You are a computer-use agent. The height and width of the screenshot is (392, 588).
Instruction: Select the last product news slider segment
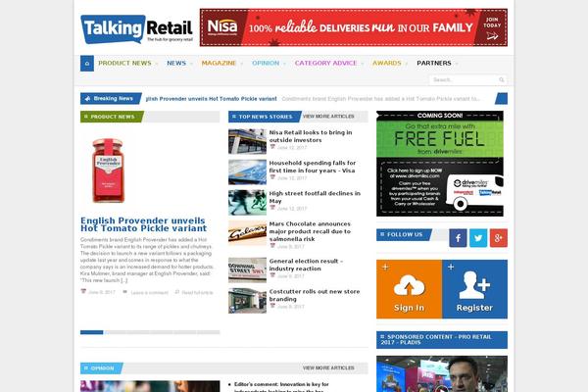[209, 332]
